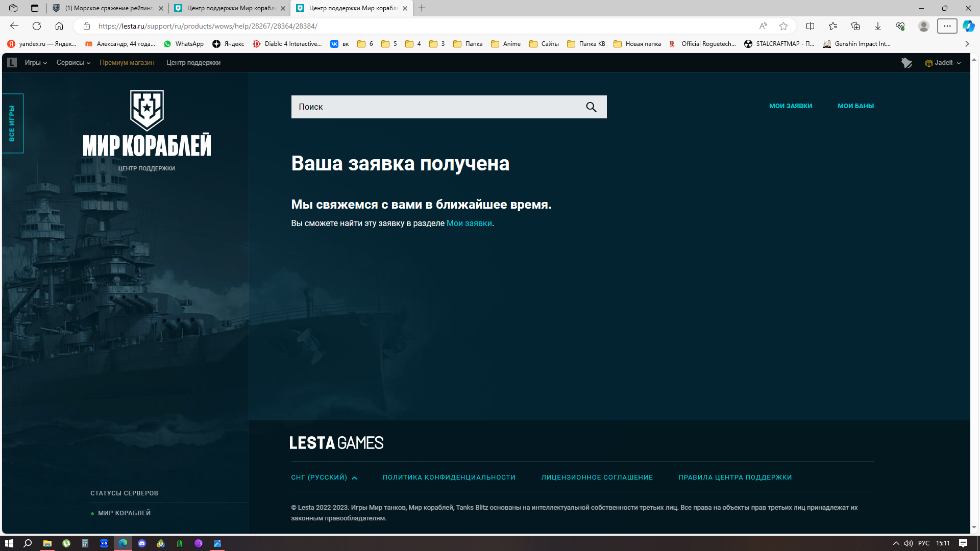Open ПОЛИТИКА КОНФИДЕНЦИАЛЬНОСТИ link

pyautogui.click(x=449, y=478)
